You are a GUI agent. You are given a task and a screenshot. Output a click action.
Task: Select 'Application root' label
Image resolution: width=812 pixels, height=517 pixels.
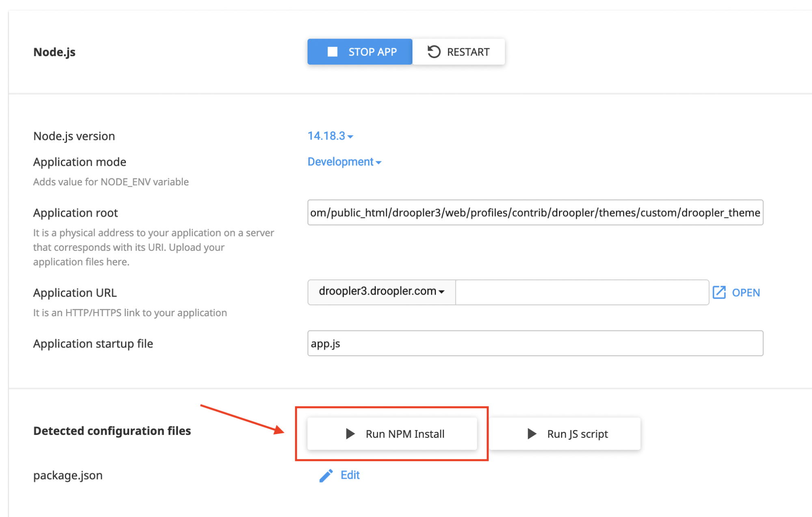tap(76, 213)
